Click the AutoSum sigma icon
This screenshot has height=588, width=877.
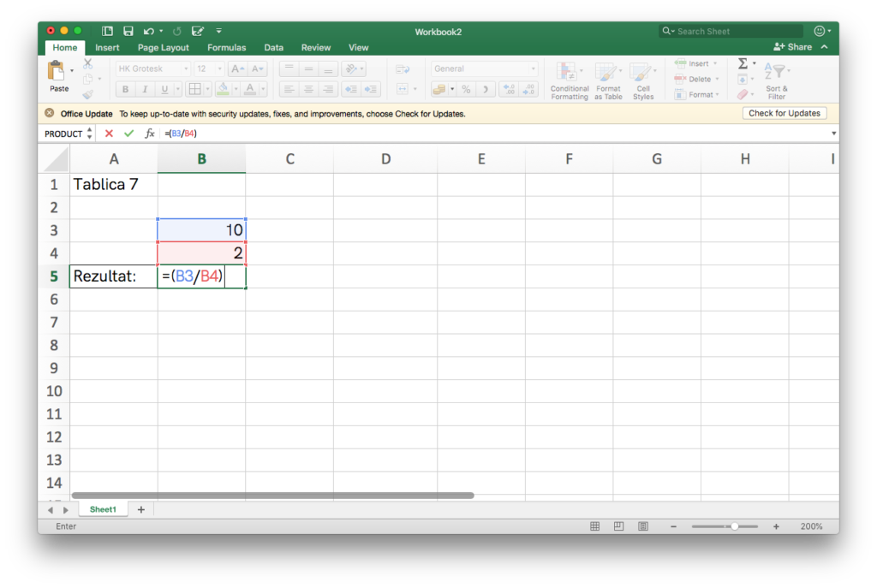coord(743,64)
